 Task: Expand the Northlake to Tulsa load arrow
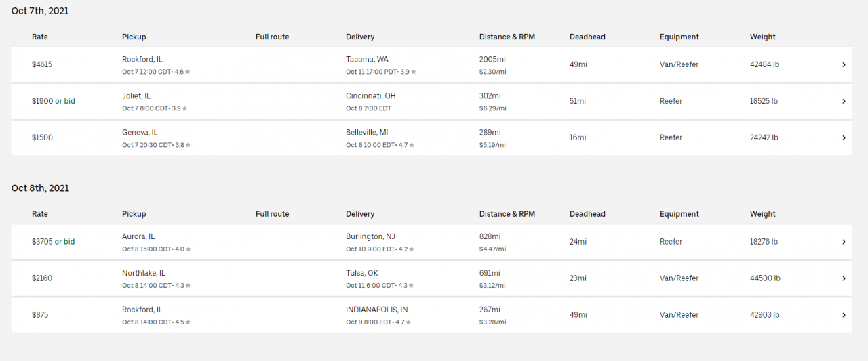(x=844, y=278)
